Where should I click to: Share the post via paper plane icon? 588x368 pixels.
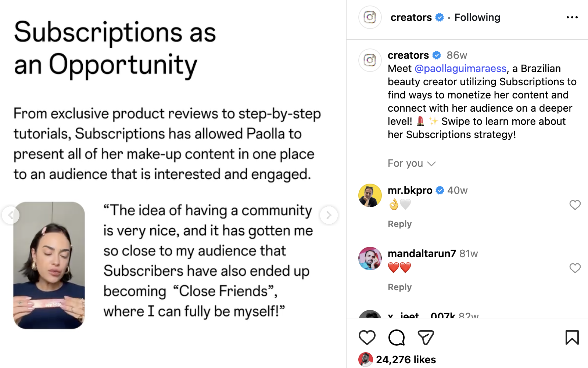(x=426, y=338)
